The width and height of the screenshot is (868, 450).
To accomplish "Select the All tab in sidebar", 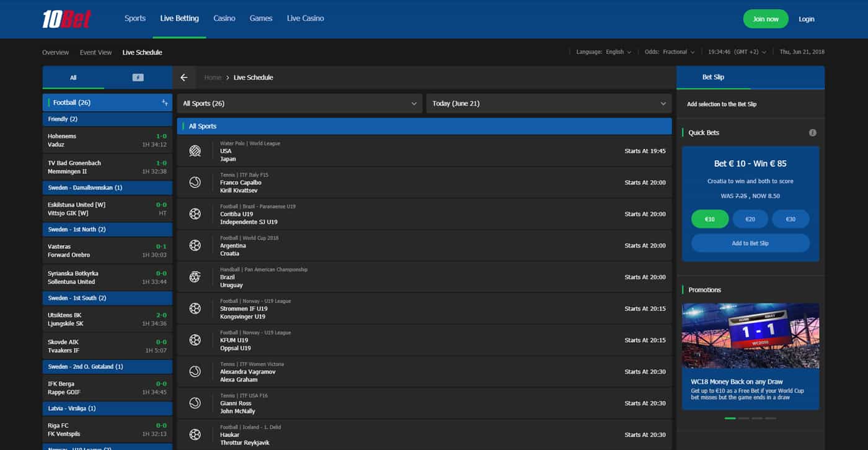I will click(x=73, y=78).
